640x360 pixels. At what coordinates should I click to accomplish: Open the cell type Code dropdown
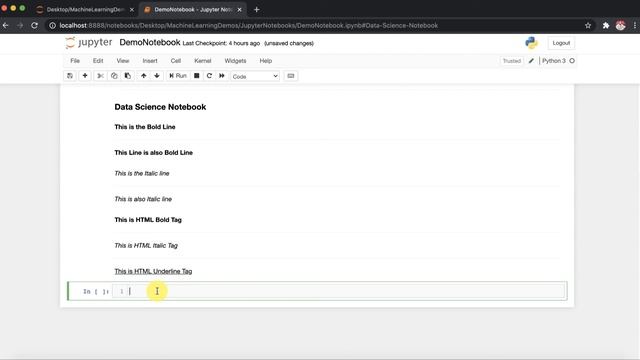coord(255,76)
